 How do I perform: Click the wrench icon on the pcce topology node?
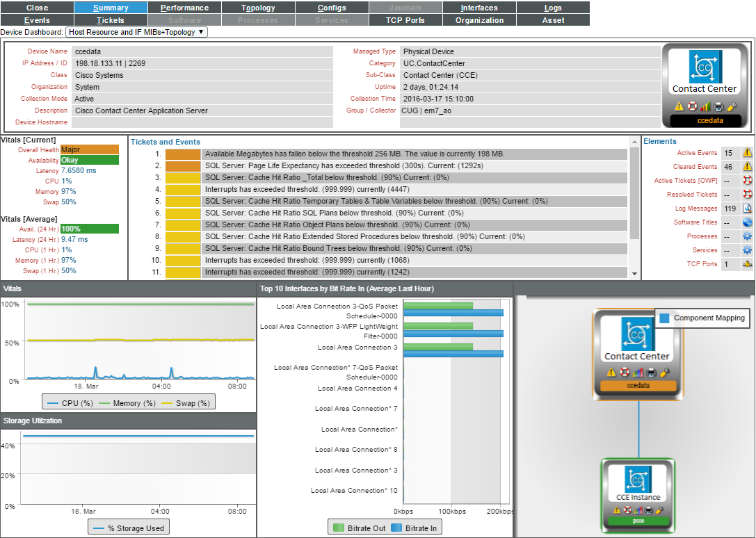click(x=659, y=510)
